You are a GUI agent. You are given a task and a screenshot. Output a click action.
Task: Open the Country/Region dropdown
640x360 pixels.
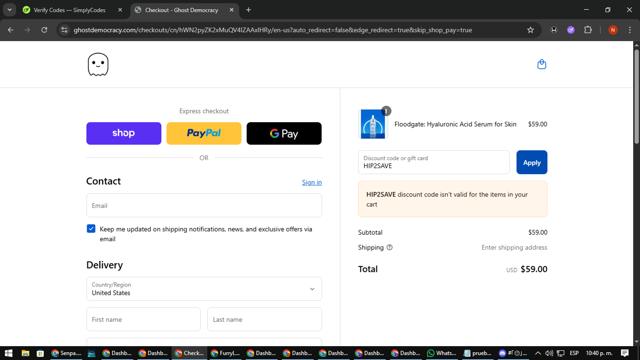click(x=204, y=289)
